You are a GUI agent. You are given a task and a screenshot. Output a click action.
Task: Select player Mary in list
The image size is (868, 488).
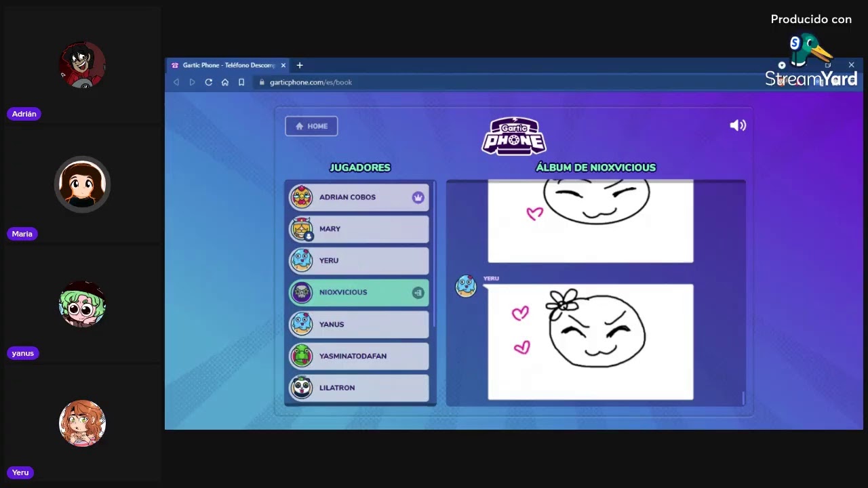tap(359, 229)
